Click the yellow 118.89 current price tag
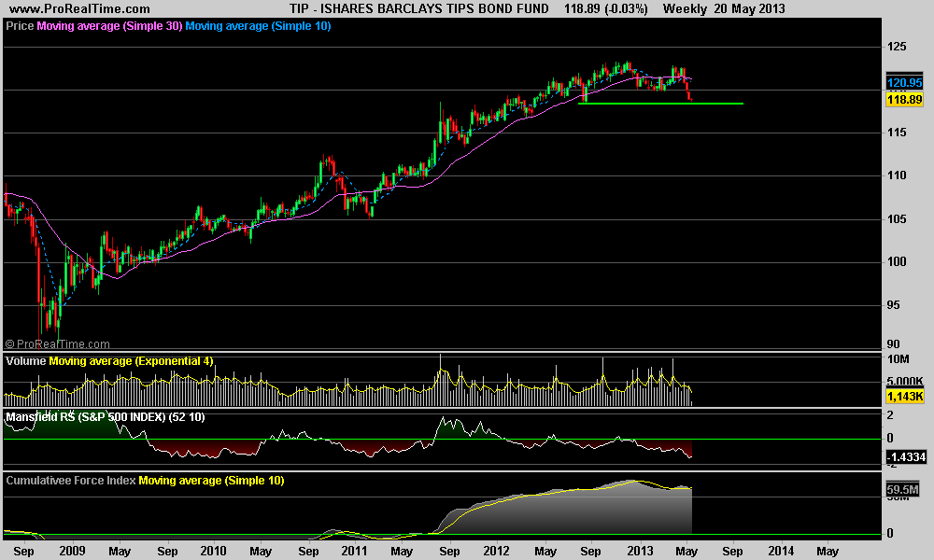Screen dimensions: 934x560 coord(904,98)
